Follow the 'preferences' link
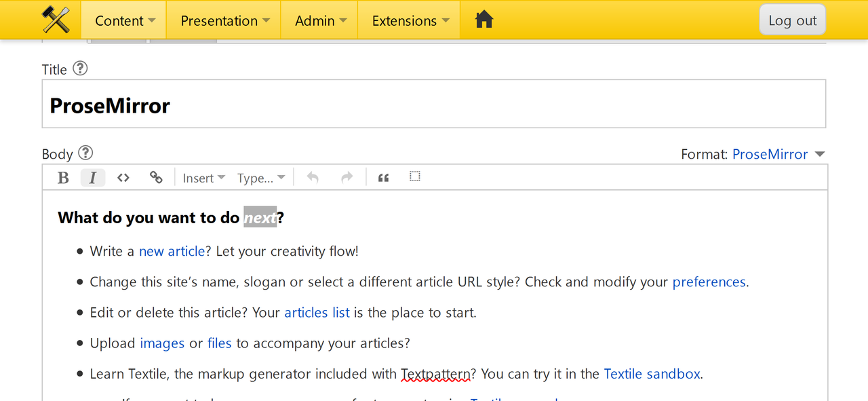Screen dimensions: 868x401 point(709,282)
